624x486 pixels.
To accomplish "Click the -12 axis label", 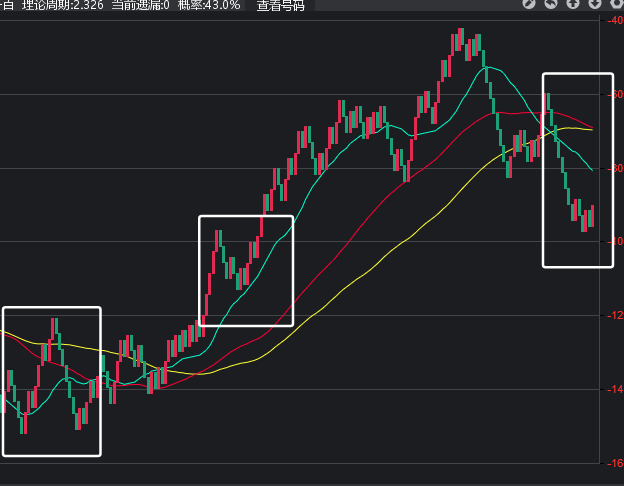I will pos(614,316).
